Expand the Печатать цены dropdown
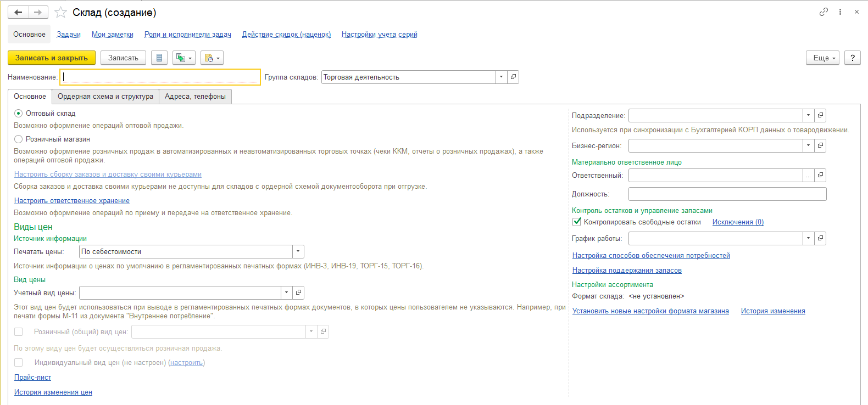The height and width of the screenshot is (405, 868). 298,251
